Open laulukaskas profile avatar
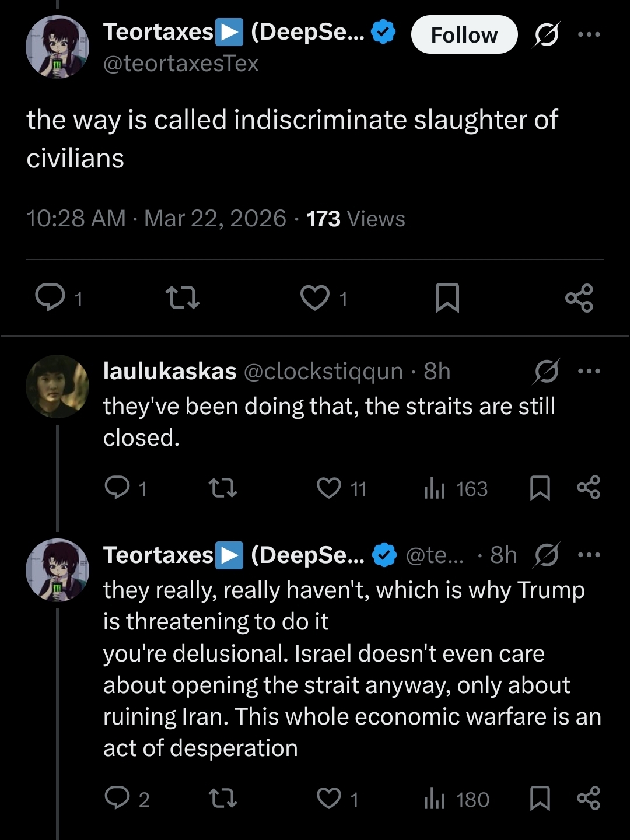 pyautogui.click(x=57, y=386)
